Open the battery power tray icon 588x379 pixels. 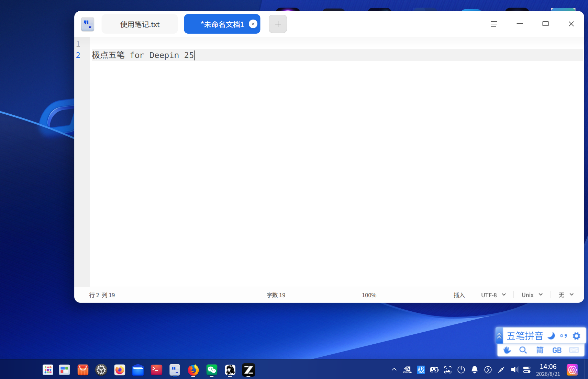point(434,370)
